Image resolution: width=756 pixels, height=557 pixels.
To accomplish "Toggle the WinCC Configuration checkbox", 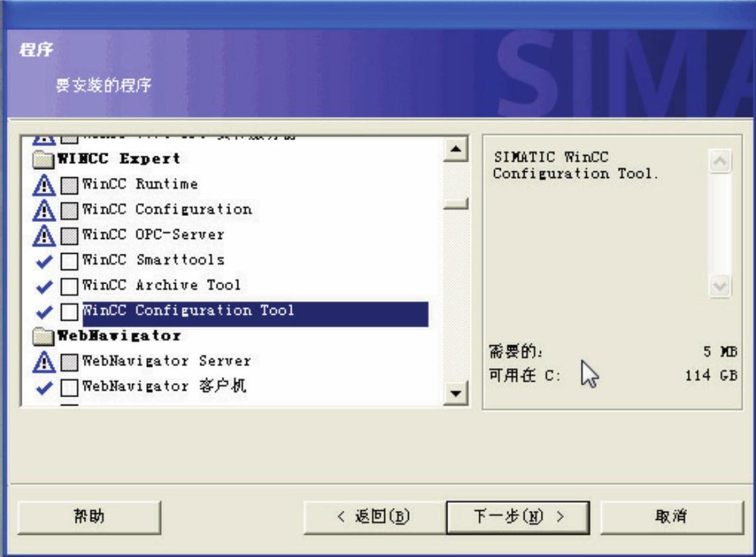I will pos(70,210).
